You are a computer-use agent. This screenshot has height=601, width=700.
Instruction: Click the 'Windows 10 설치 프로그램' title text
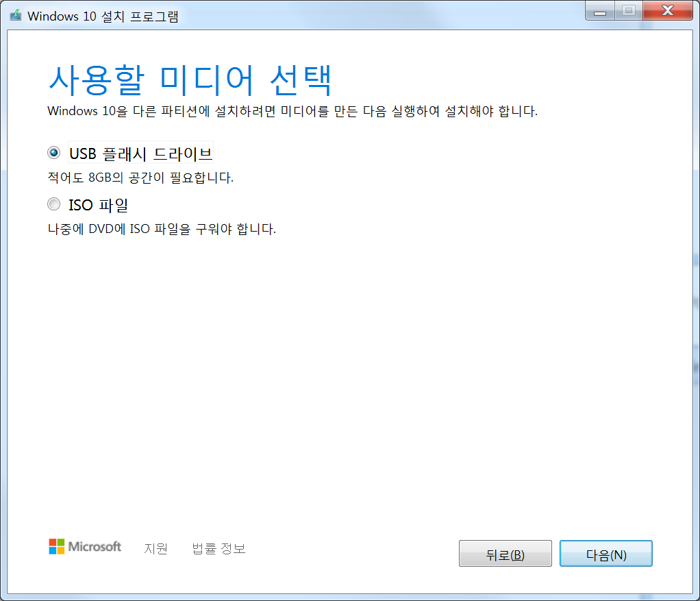pos(103,16)
